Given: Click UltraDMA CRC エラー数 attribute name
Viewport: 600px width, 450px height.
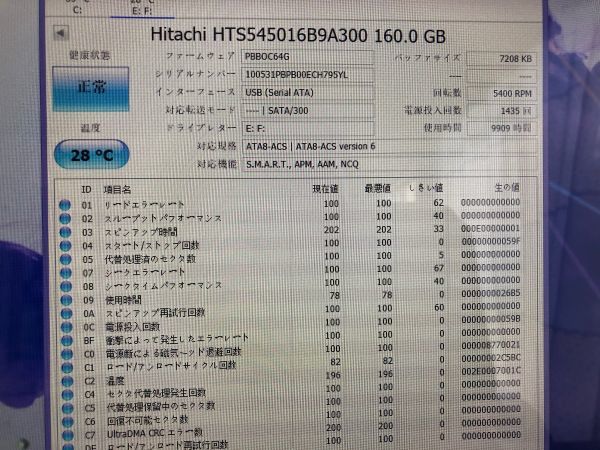Looking at the screenshot, I should click(155, 434).
